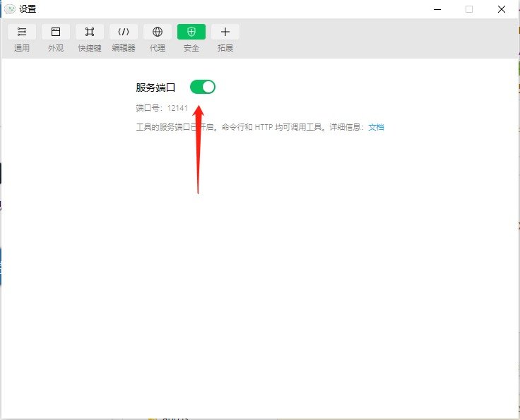
Task: Go to the 快捷键 tab label
Action: point(90,48)
